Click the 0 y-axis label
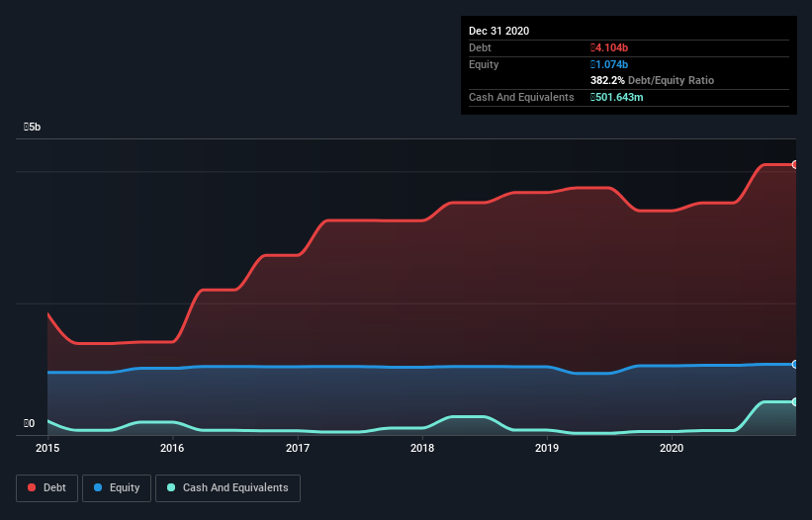 [x=29, y=423]
